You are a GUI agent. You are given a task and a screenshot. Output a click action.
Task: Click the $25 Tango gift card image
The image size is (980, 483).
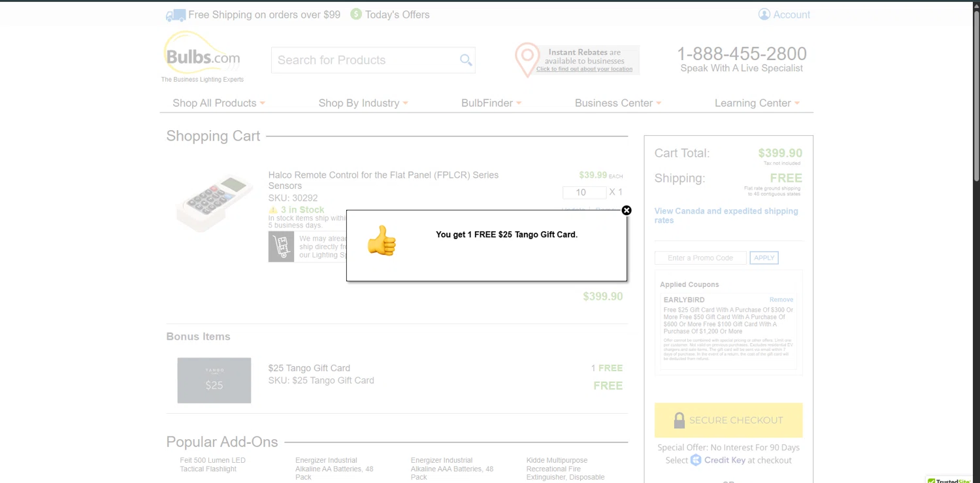tap(214, 380)
